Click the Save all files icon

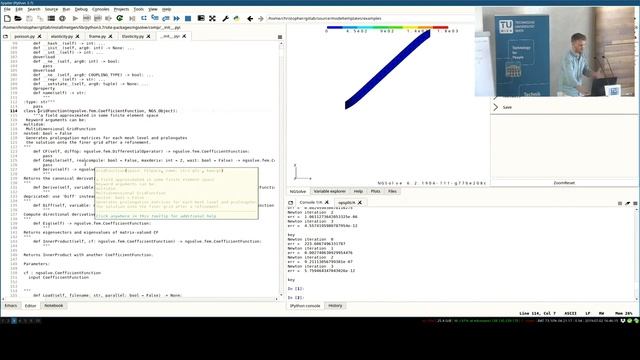point(40,18)
